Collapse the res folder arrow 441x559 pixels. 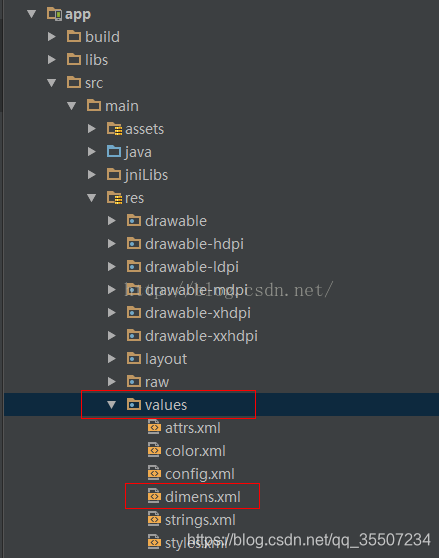(92, 198)
